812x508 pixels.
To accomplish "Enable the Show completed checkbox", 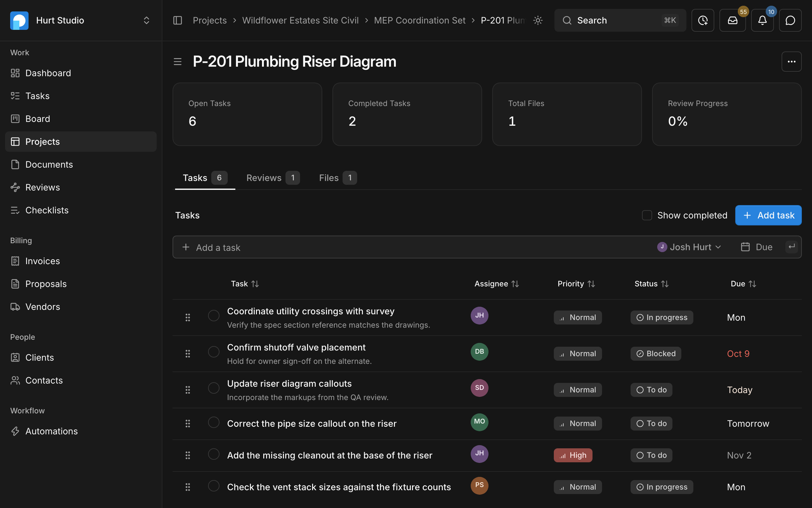I will tap(646, 215).
